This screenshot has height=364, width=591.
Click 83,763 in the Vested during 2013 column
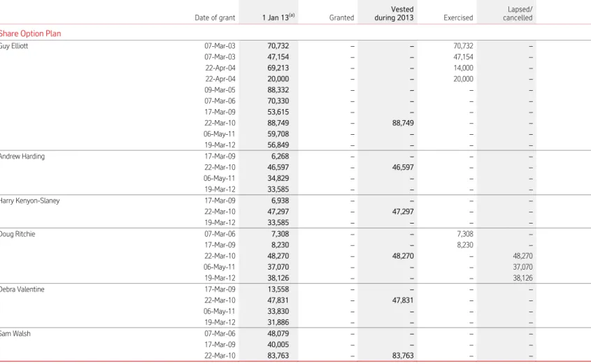403,356
